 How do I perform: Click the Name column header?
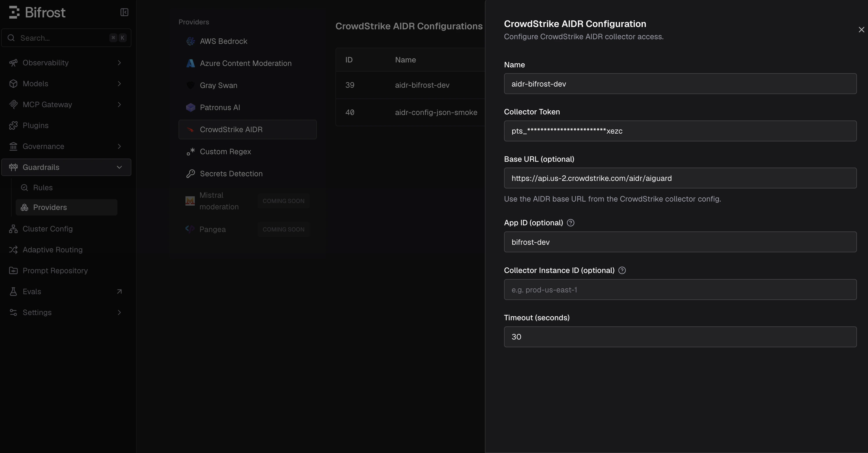click(x=405, y=60)
